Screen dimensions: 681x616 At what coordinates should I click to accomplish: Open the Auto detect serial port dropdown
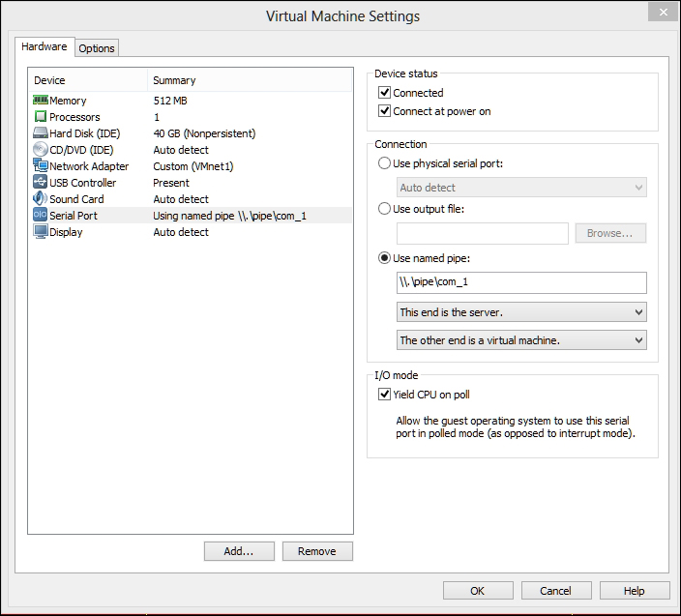pyautogui.click(x=521, y=188)
